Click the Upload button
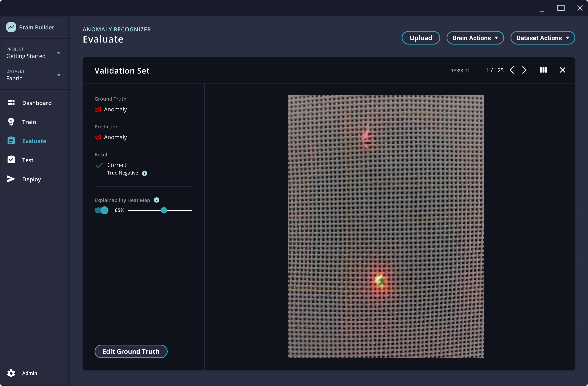 (421, 38)
